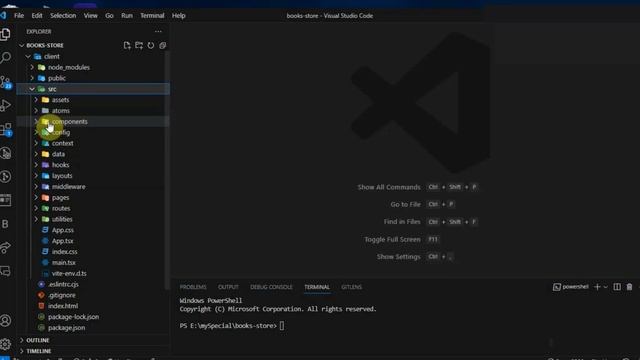This screenshot has width=640, height=360.
Task: Open package.json file
Action: [67, 328]
